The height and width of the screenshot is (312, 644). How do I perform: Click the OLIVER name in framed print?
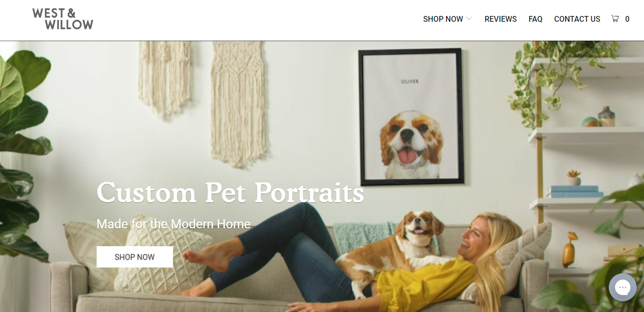click(410, 81)
